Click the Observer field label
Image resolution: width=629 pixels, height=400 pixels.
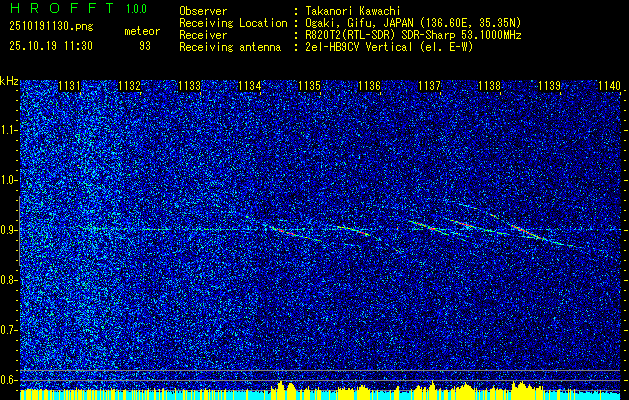coord(203,11)
